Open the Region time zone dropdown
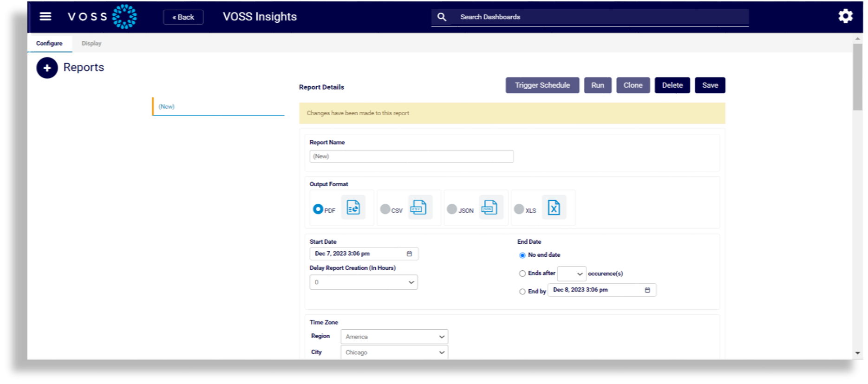The height and width of the screenshot is (384, 868). coord(394,337)
